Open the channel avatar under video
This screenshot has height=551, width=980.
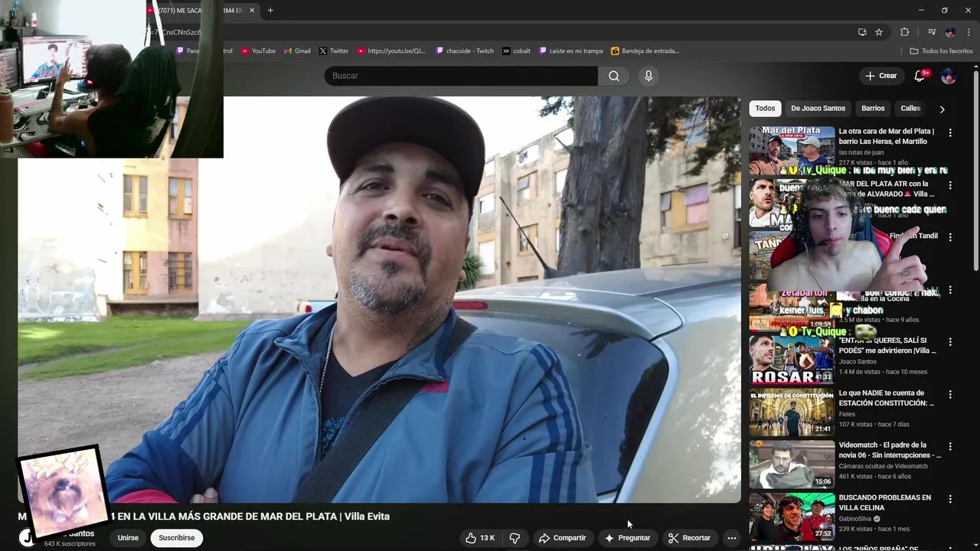[28, 538]
